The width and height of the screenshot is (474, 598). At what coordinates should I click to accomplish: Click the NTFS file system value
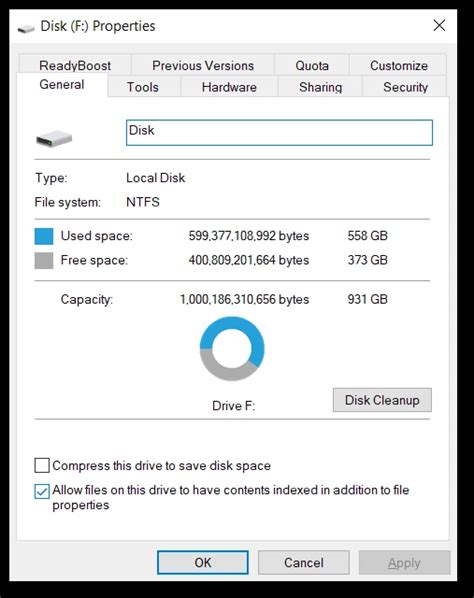[x=143, y=202]
